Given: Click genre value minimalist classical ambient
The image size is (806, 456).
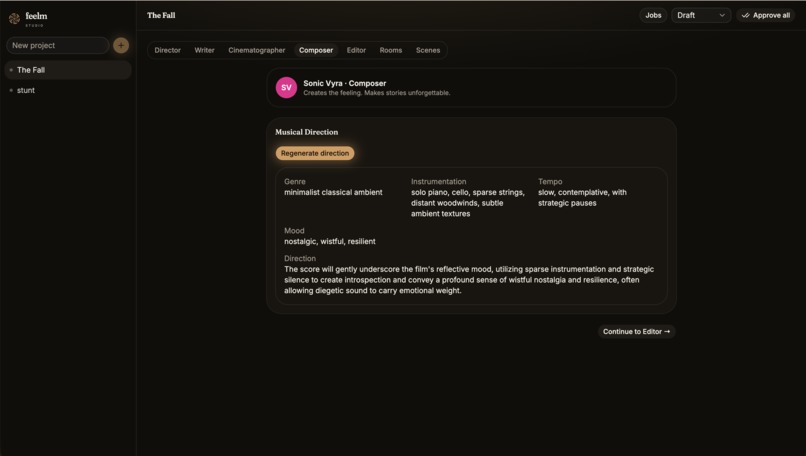Looking at the screenshot, I should point(333,192).
